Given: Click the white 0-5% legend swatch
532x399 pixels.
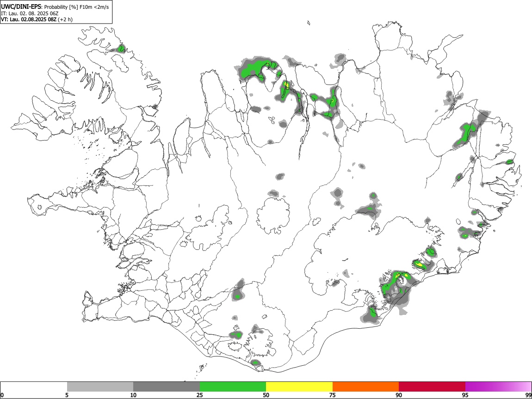Looking at the screenshot, I should 34,387.
